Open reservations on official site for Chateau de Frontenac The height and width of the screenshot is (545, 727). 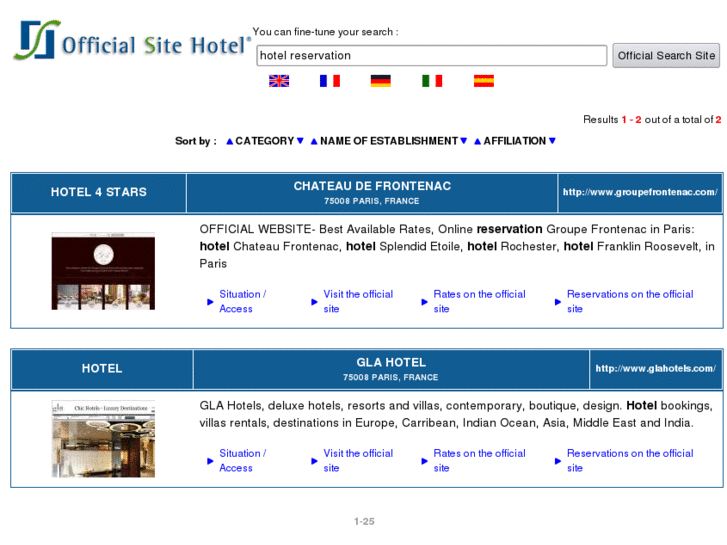[630, 301]
